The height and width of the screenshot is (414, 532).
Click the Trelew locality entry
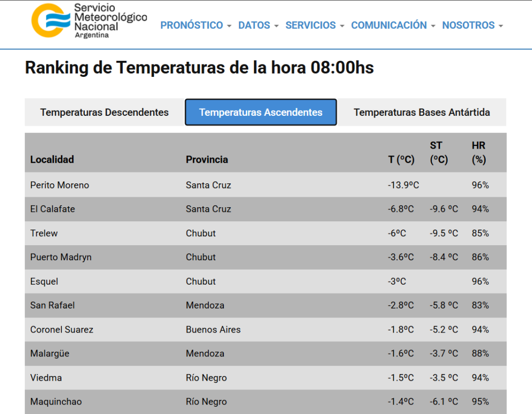coord(44,233)
